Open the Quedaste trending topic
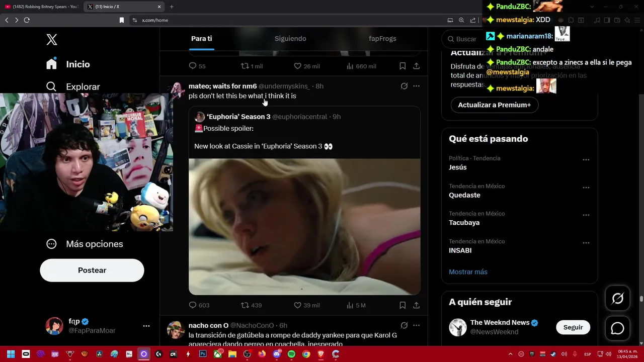The height and width of the screenshot is (362, 644). point(464,195)
